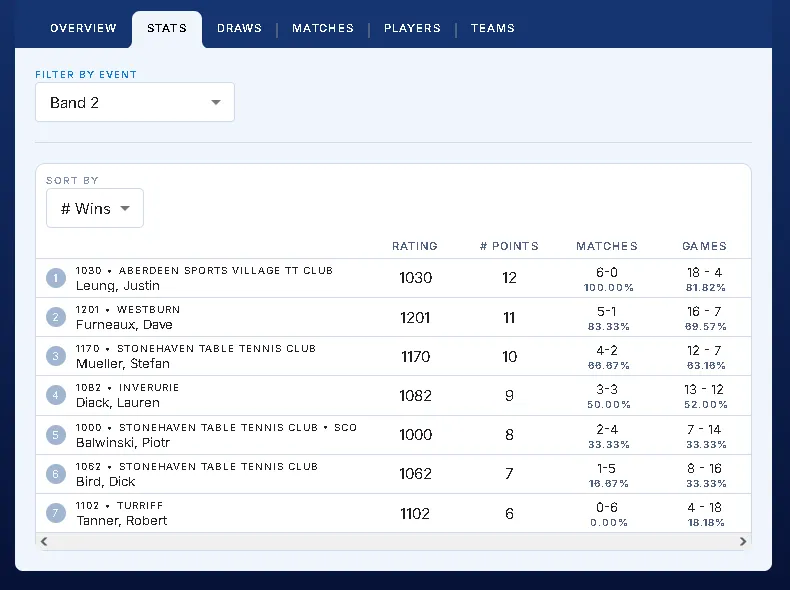This screenshot has height=590, width=790.
Task: Open player Tanner, Robert
Action: 121,520
